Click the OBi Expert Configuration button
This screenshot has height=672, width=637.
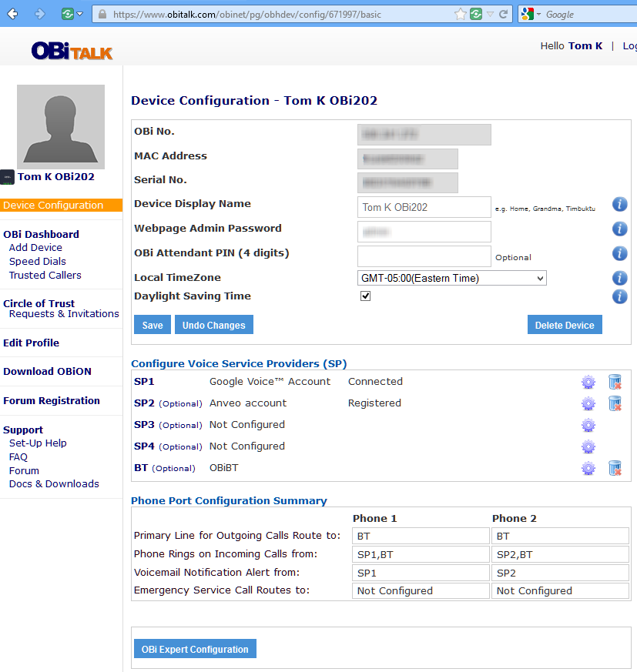(x=195, y=649)
